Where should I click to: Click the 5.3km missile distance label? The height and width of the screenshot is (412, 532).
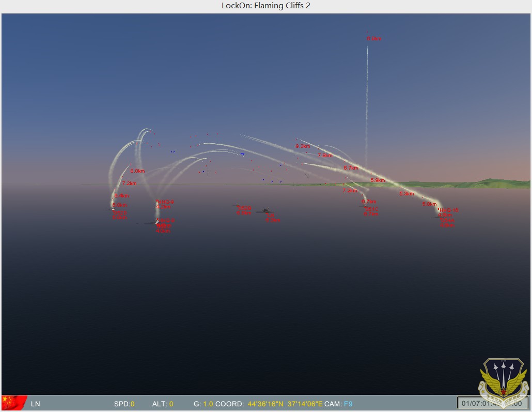(x=406, y=194)
